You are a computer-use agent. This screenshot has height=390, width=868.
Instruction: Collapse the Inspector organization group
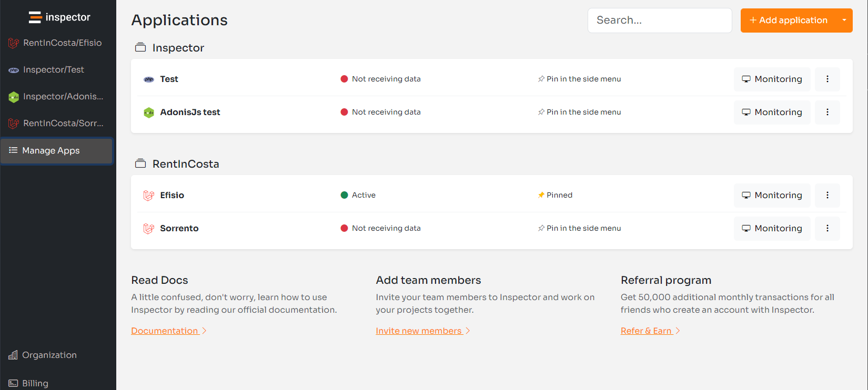140,48
